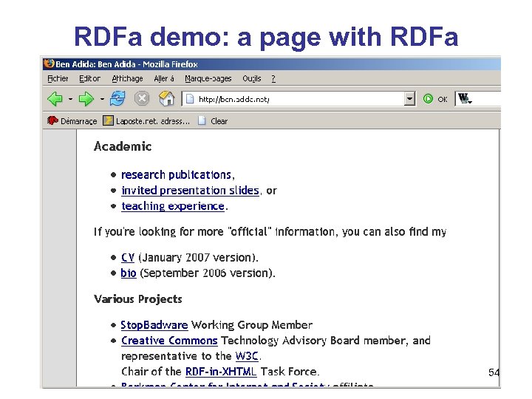Follow the invited presentation slides link
532x399 pixels.
click(191, 191)
